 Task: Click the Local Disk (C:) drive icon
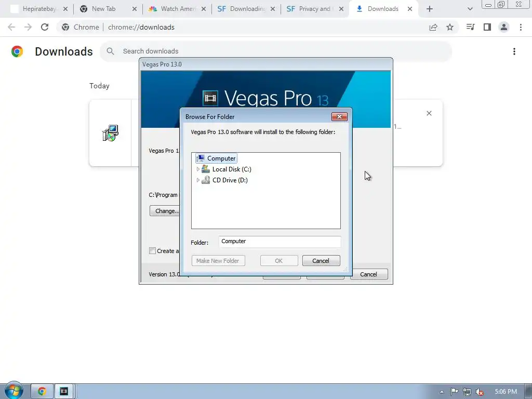pos(206,169)
